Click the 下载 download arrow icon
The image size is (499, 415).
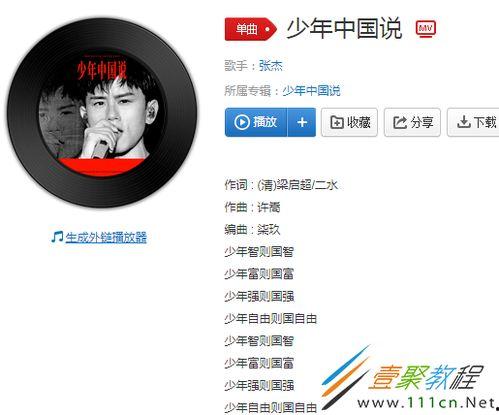[x=463, y=122]
